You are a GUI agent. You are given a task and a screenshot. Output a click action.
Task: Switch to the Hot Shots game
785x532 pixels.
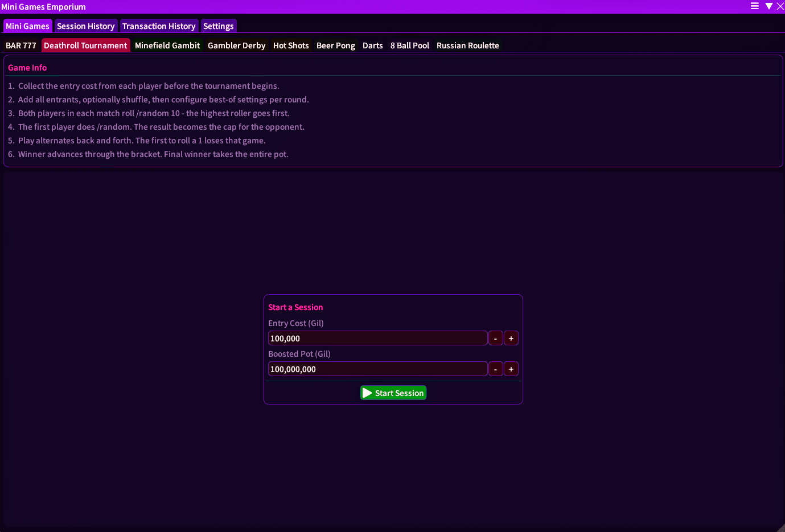pos(291,46)
